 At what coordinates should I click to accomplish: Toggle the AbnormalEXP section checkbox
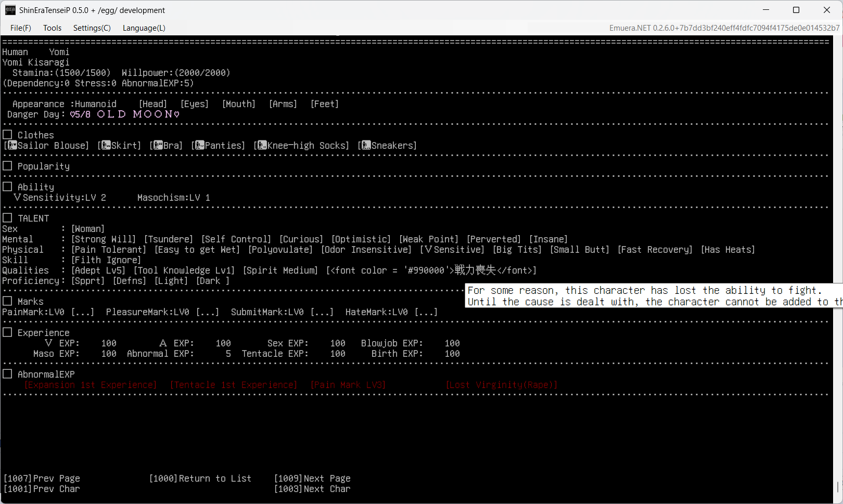(7, 374)
